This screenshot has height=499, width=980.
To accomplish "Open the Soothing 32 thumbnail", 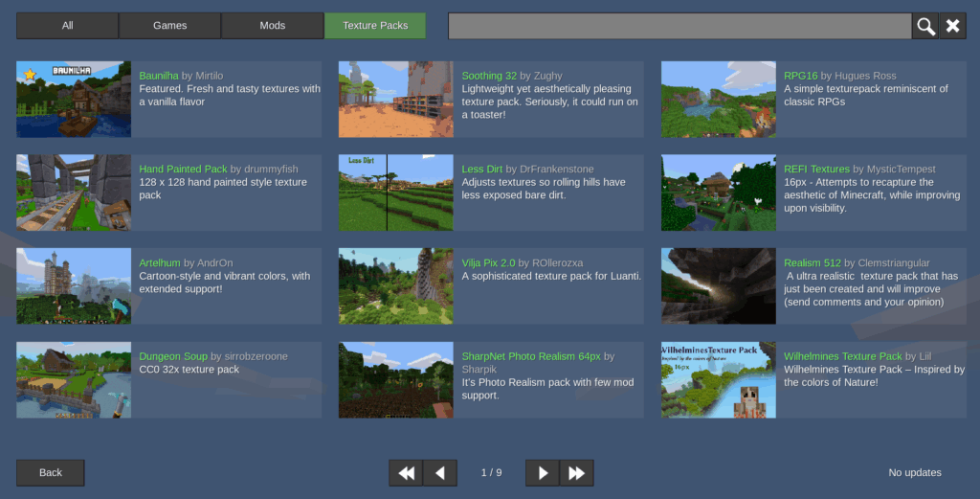I will (x=395, y=100).
